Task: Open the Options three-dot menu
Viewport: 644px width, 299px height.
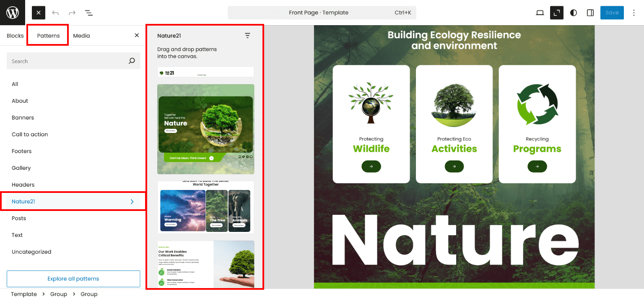Action: click(x=634, y=13)
